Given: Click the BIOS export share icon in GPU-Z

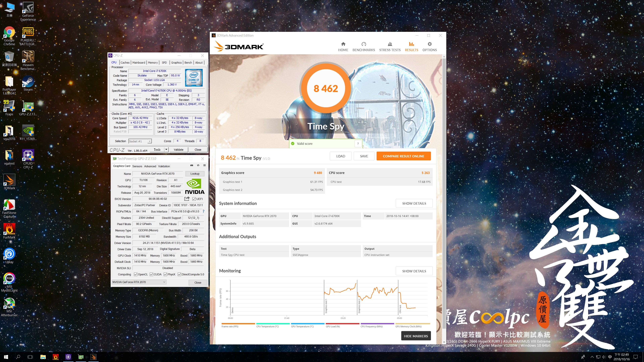Looking at the screenshot, I should [x=187, y=199].
